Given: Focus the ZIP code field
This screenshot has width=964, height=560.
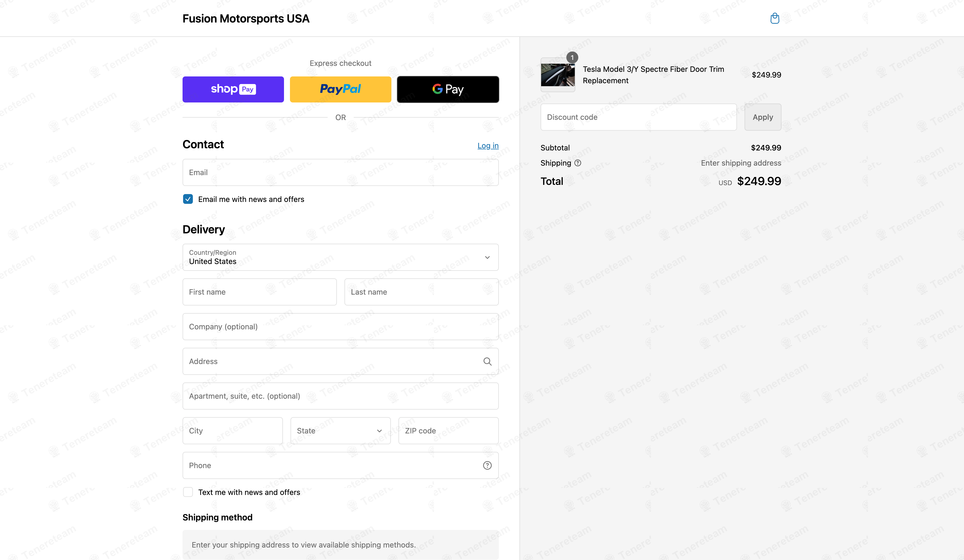Looking at the screenshot, I should tap(448, 431).
